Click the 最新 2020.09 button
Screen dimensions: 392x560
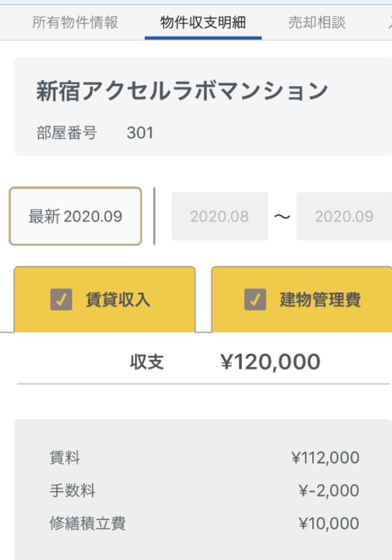(x=75, y=216)
